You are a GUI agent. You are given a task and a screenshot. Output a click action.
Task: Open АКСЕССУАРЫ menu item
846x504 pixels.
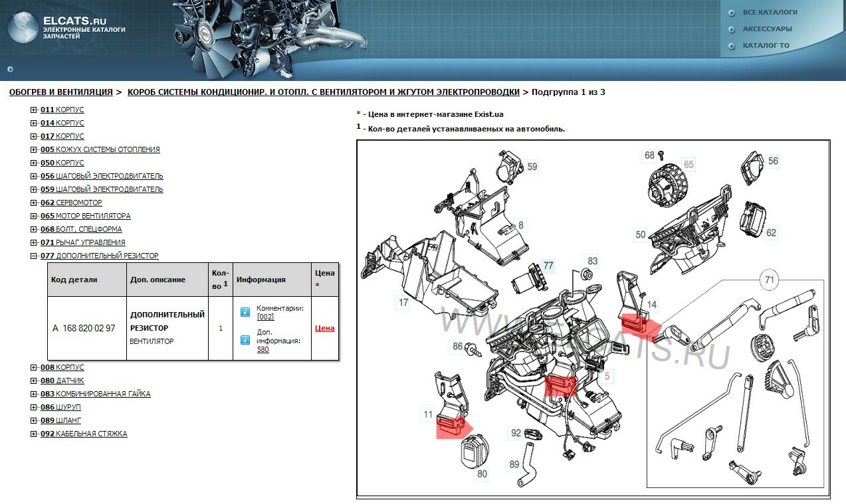[x=768, y=29]
